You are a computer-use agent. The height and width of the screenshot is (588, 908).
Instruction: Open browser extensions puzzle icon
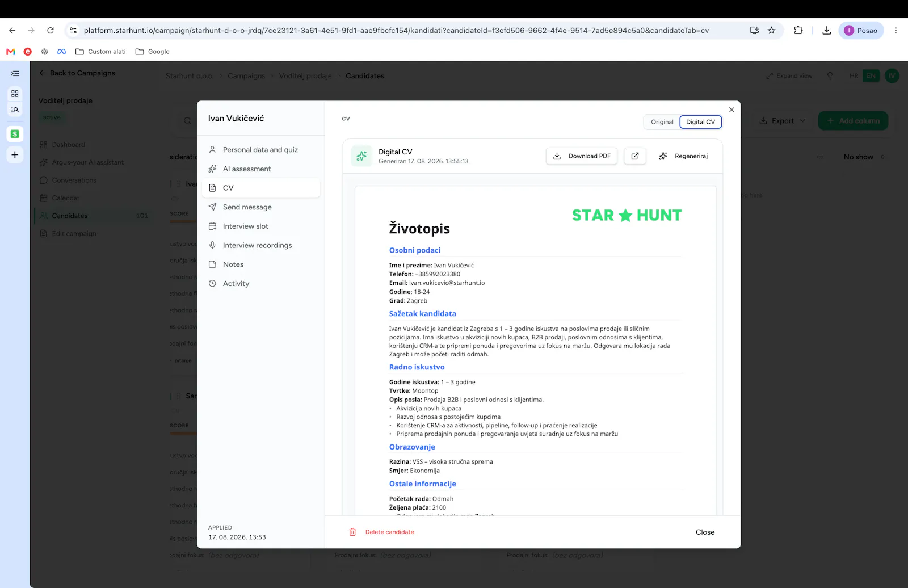tap(798, 31)
